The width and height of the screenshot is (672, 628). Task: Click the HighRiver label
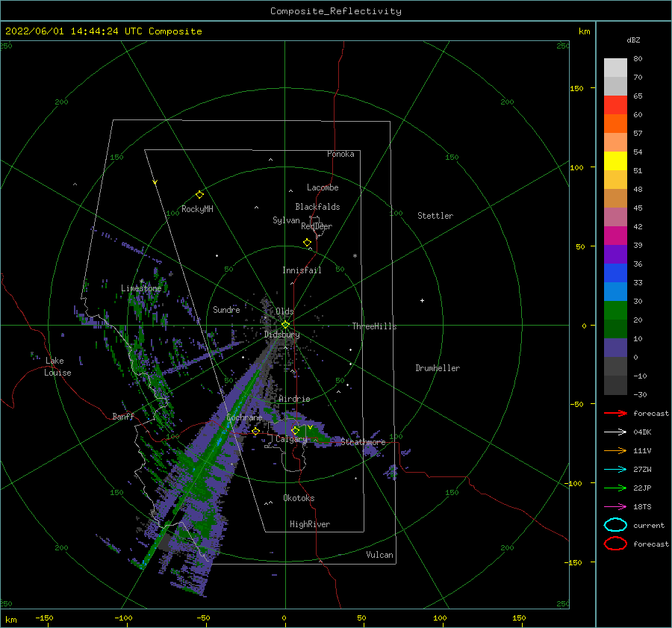click(x=310, y=524)
